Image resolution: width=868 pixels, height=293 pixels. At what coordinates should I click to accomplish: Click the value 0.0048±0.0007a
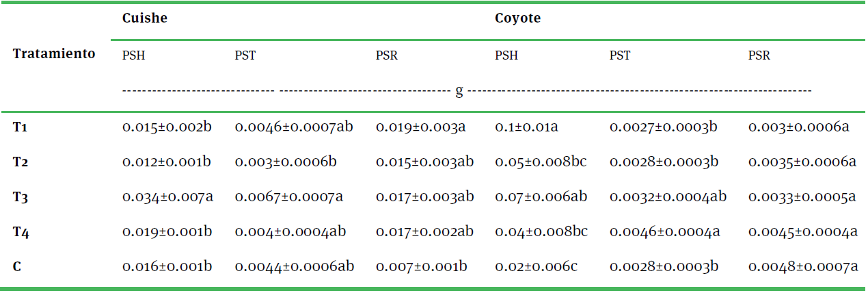[x=802, y=266]
